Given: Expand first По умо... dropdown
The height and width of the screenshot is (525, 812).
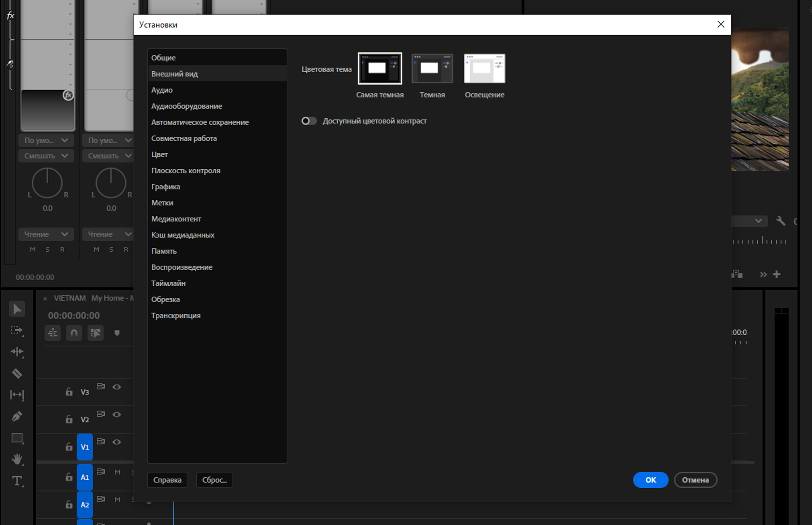Looking at the screenshot, I should coord(46,140).
